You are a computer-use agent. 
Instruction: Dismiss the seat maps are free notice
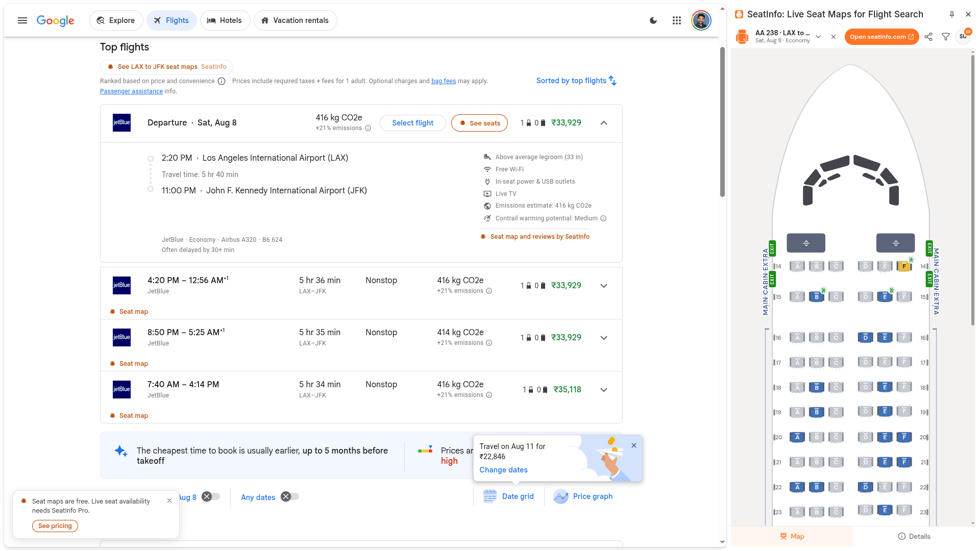pyautogui.click(x=169, y=500)
